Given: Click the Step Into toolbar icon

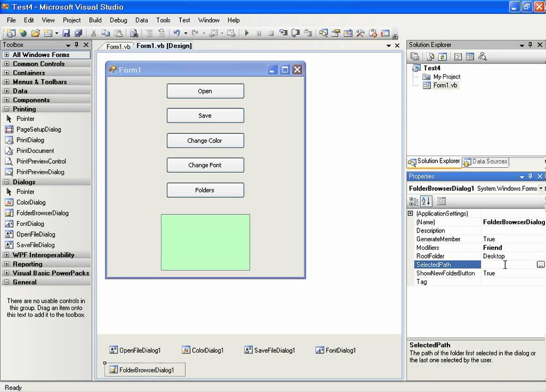Looking at the screenshot, I should [284, 33].
